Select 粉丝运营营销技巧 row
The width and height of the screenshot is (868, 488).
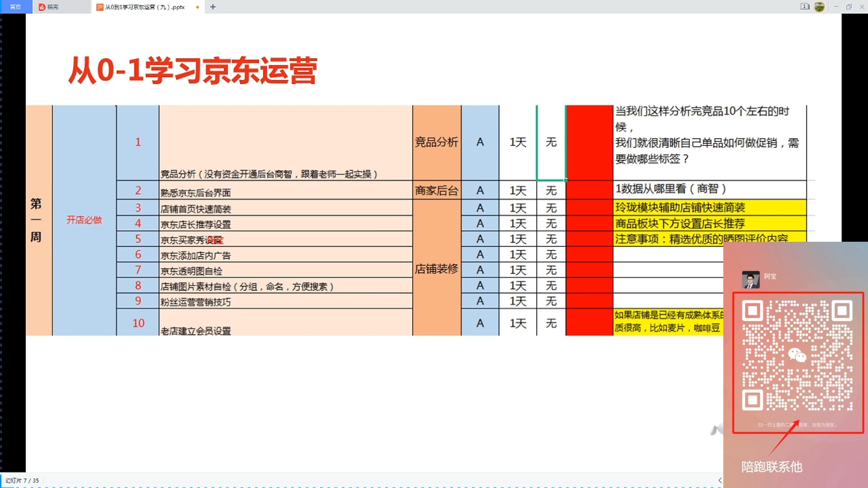286,301
